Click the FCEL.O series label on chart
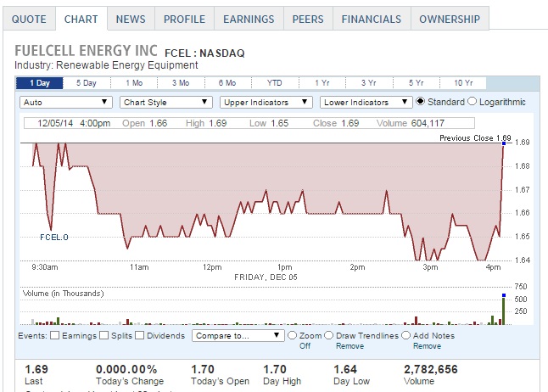 [54, 238]
